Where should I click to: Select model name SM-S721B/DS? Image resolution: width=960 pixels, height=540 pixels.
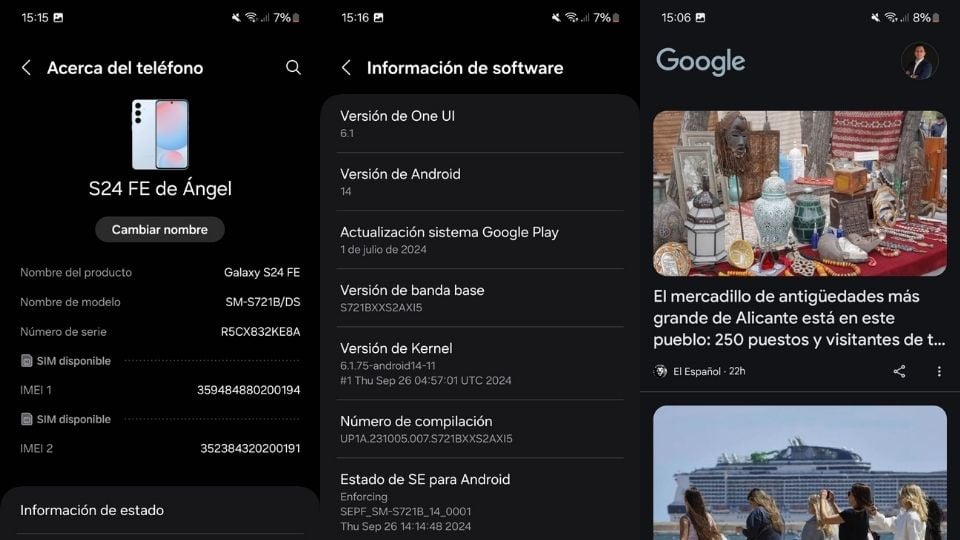[x=263, y=302]
